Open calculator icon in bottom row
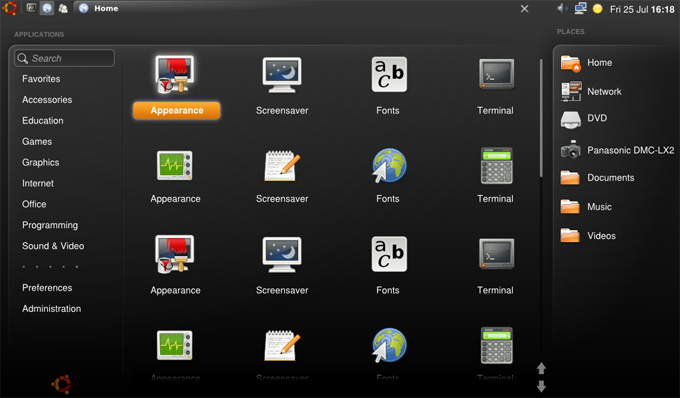 pos(497,345)
